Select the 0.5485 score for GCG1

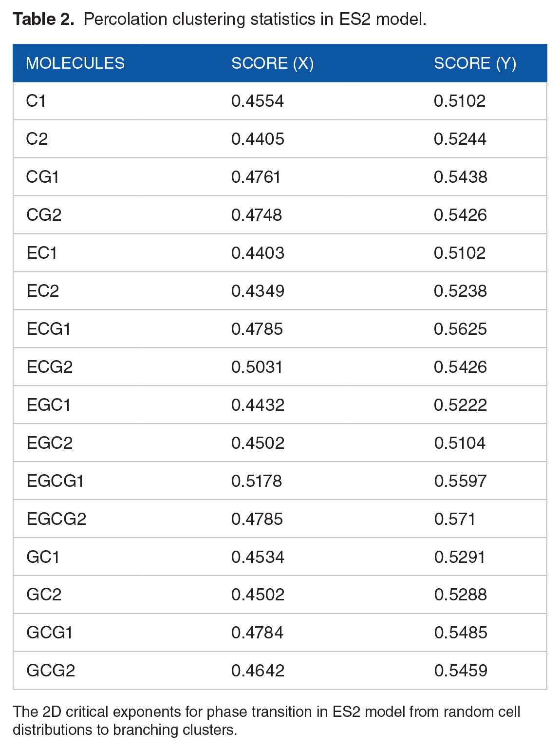tap(460, 633)
